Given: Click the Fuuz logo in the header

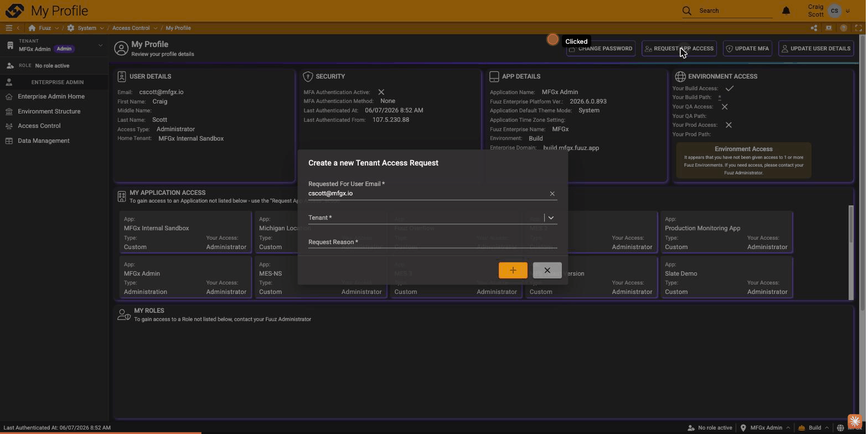Looking at the screenshot, I should click(14, 11).
